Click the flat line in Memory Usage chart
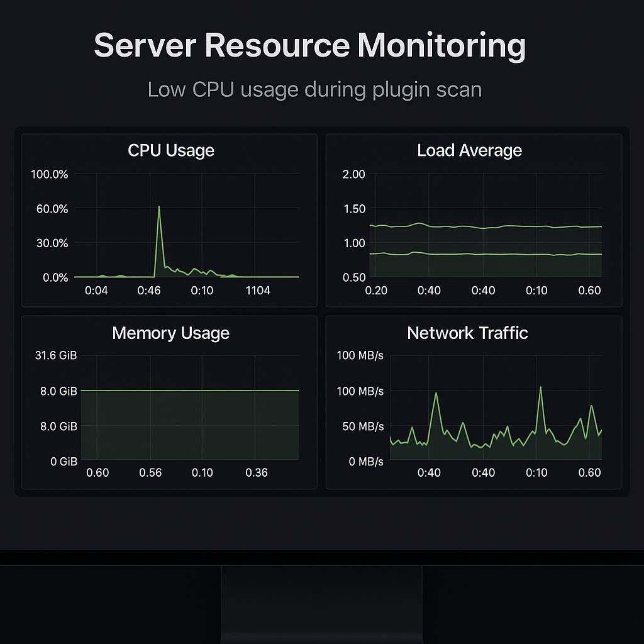 189,391
